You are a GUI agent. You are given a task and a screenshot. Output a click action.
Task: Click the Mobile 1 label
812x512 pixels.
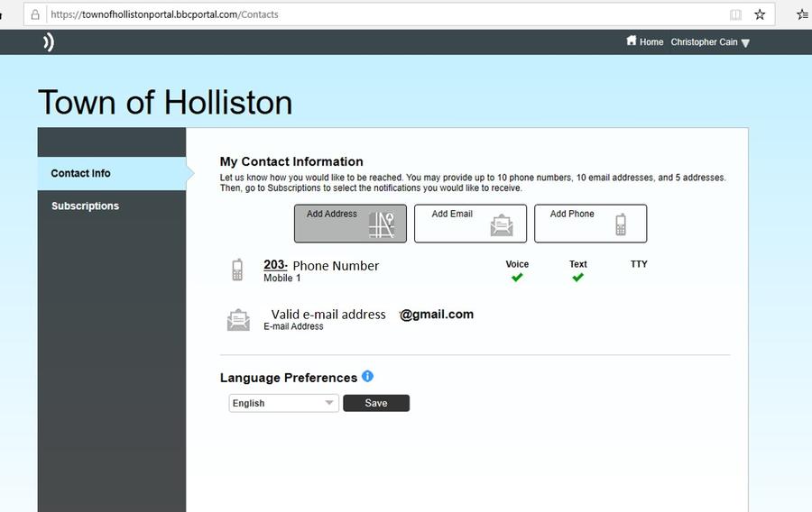click(x=282, y=279)
